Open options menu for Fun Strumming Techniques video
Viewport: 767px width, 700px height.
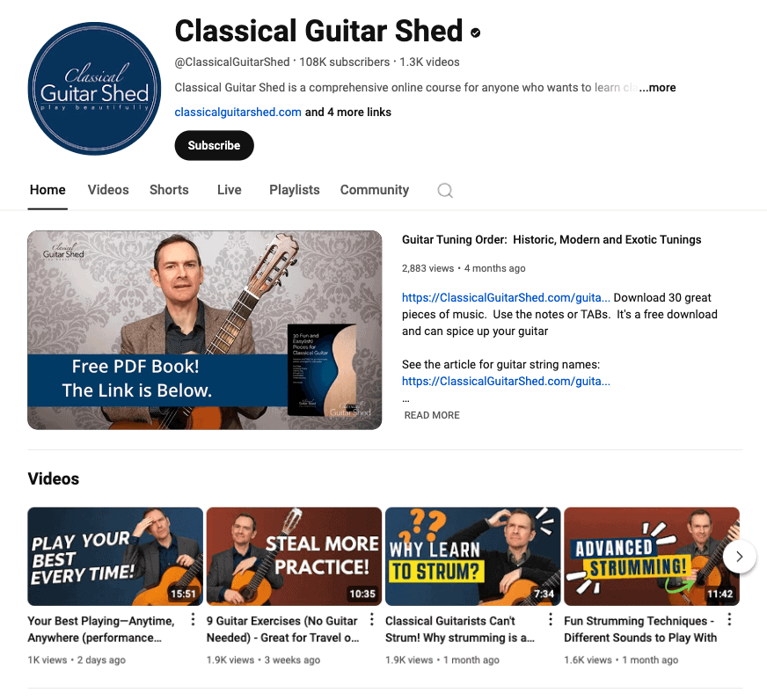[729, 619]
